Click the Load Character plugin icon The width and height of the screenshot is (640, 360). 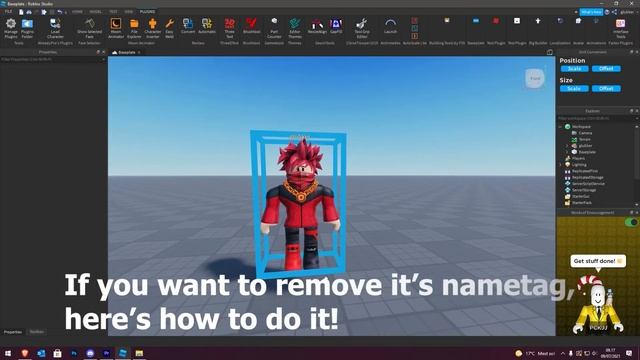point(55,28)
